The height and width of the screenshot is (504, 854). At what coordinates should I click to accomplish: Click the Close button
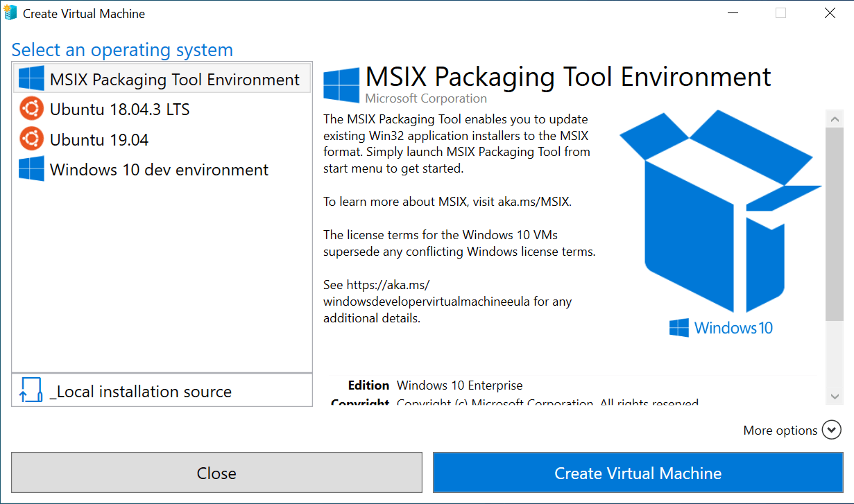click(x=216, y=473)
